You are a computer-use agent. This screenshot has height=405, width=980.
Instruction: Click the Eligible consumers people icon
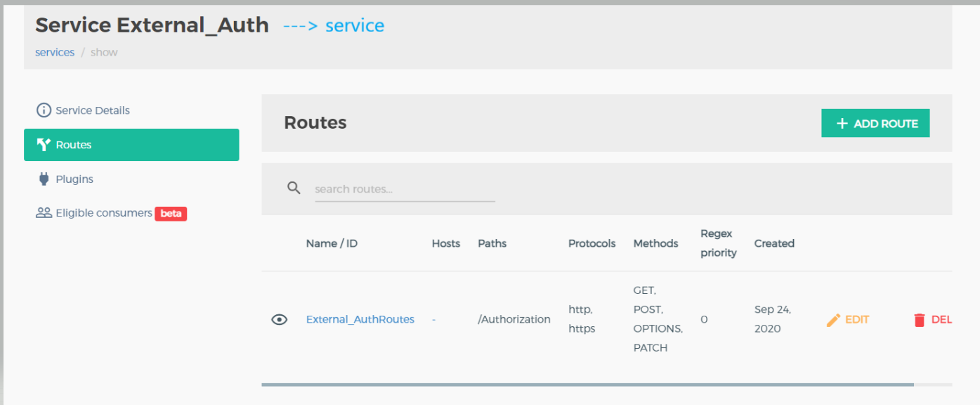pyautogui.click(x=44, y=213)
